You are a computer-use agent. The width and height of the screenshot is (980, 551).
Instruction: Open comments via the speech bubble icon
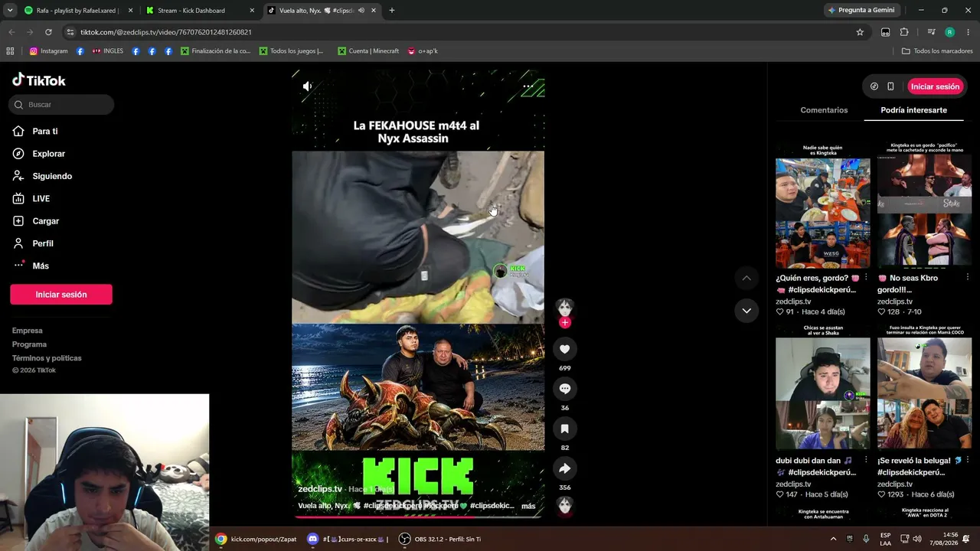(x=565, y=389)
